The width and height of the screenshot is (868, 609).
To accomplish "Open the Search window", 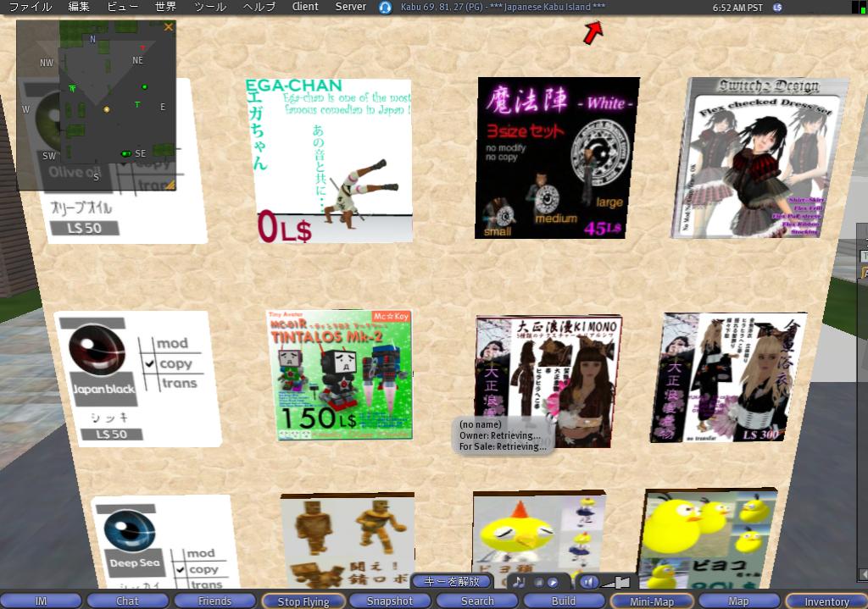I will click(x=477, y=601).
